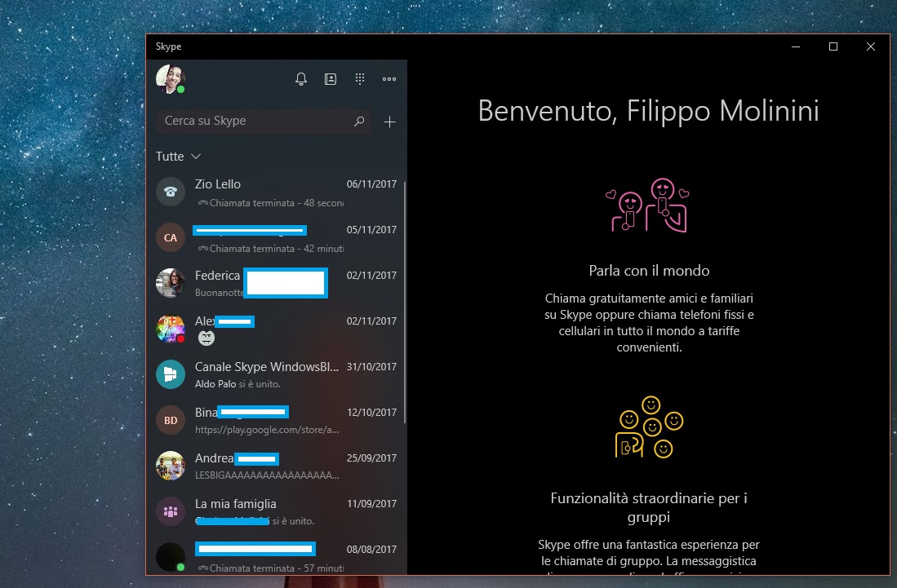Expand the Tutte filter dropdown
The image size is (897, 588).
point(178,157)
